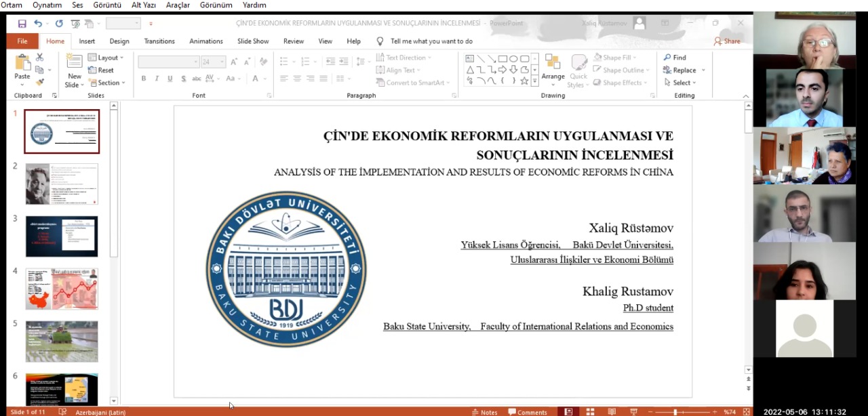
Task: Open the Section dropdown
Action: pyautogui.click(x=107, y=83)
